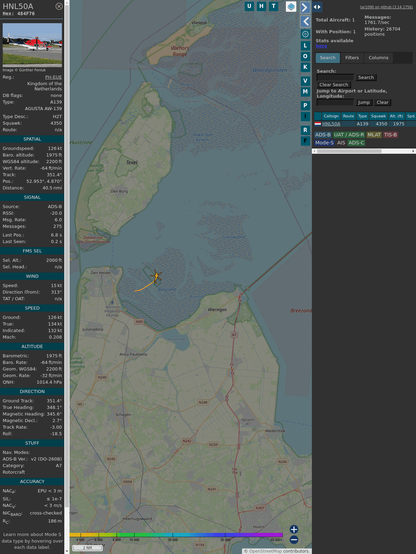Click the H button in map toolbar
The height and width of the screenshot is (554, 416).
[261, 6]
